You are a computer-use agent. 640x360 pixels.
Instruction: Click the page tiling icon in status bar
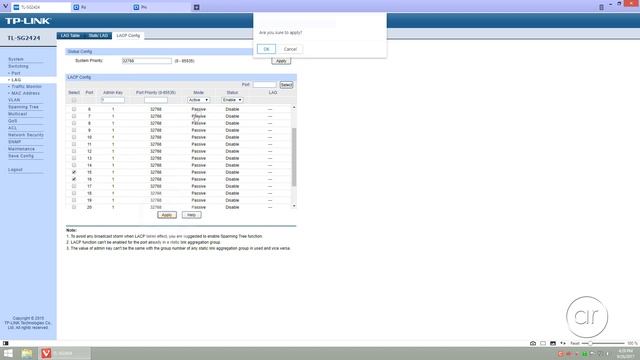point(543,343)
